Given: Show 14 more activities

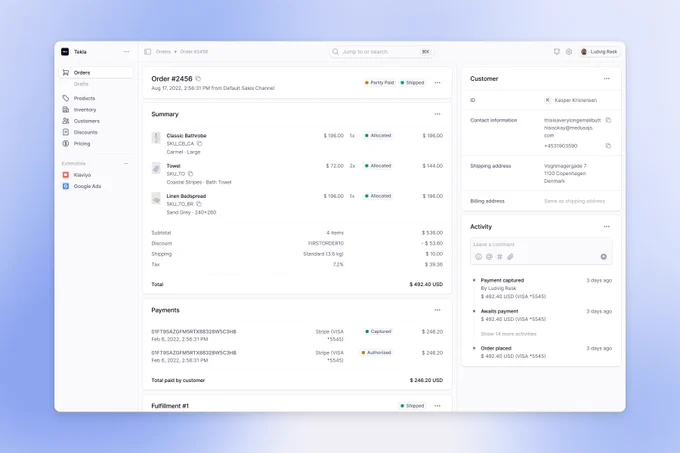Looking at the screenshot, I should [508, 334].
